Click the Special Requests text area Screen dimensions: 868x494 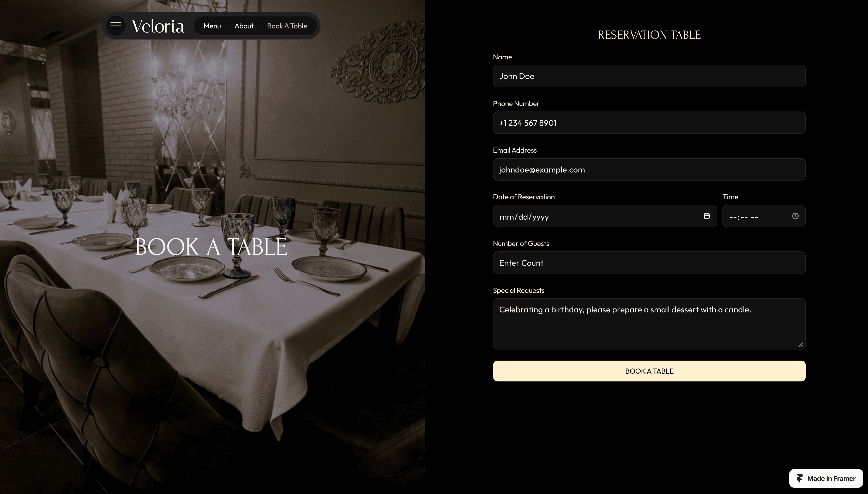[x=649, y=324]
